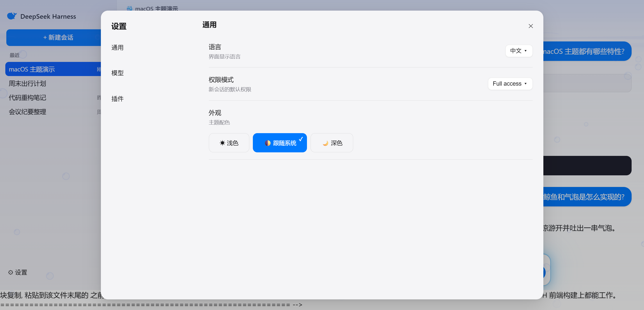The width and height of the screenshot is (644, 310).
Task: Click the whale icon beside the chat title
Action: (x=129, y=8)
